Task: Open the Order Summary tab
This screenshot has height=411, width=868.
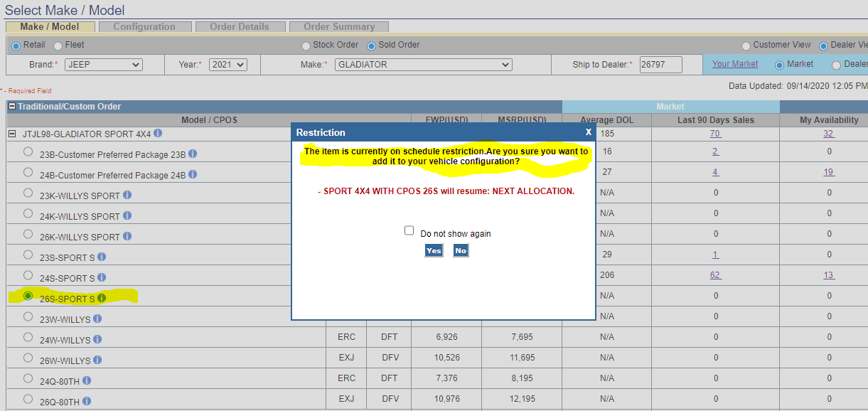Action: point(339,27)
